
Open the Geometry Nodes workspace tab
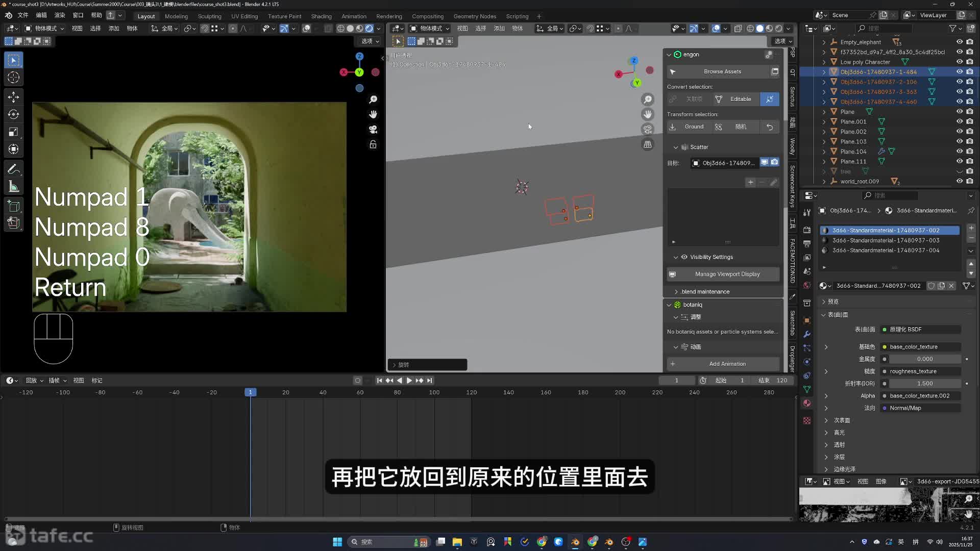474,16
